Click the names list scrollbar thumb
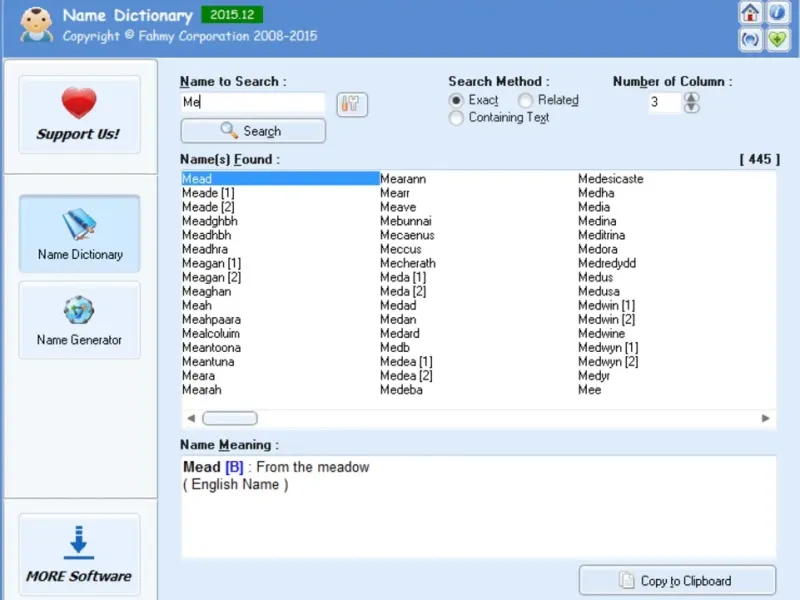The height and width of the screenshot is (600, 800). tap(230, 418)
